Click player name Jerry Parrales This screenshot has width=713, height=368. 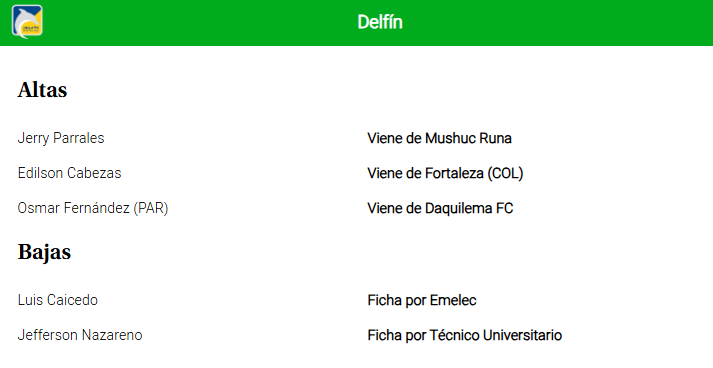coord(61,138)
